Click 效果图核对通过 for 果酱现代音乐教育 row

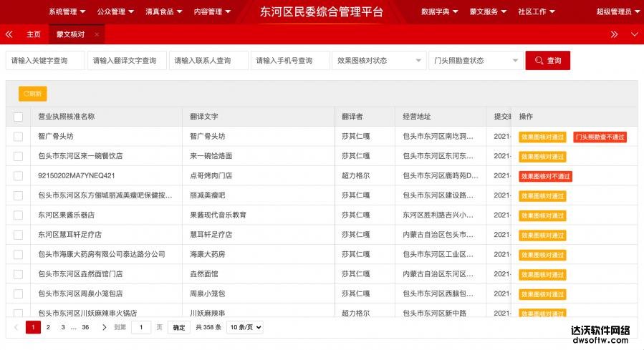pos(542,216)
